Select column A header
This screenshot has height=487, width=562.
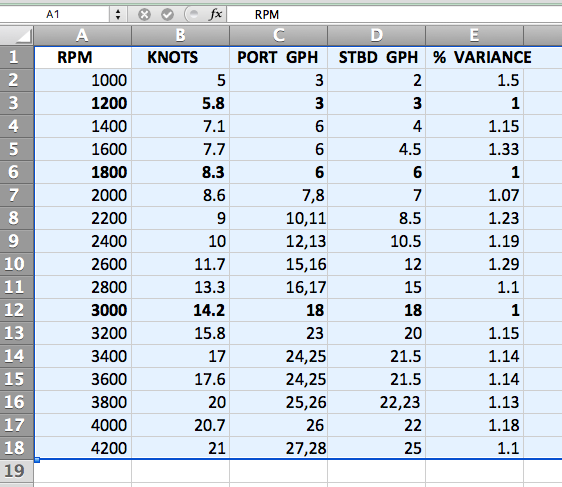(x=82, y=36)
